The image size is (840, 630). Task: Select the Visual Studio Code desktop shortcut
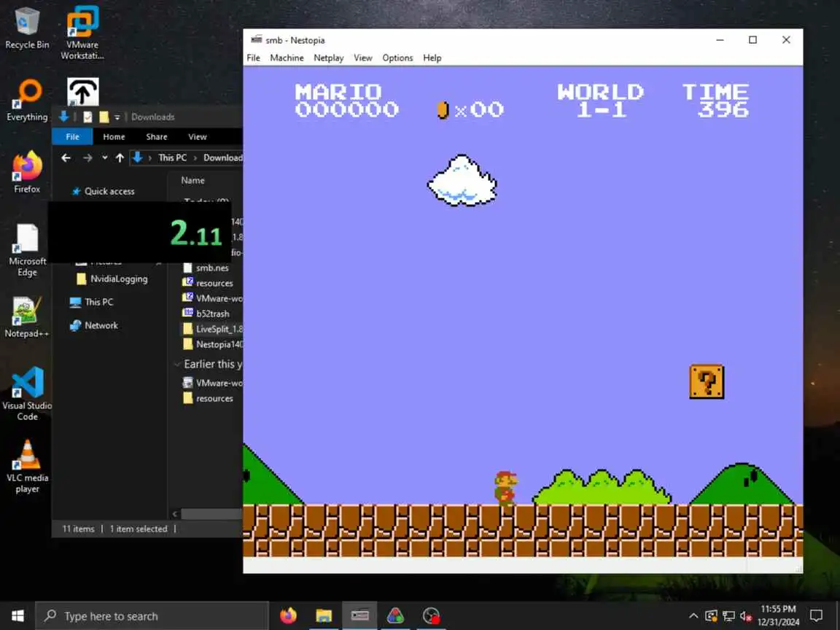tap(27, 394)
